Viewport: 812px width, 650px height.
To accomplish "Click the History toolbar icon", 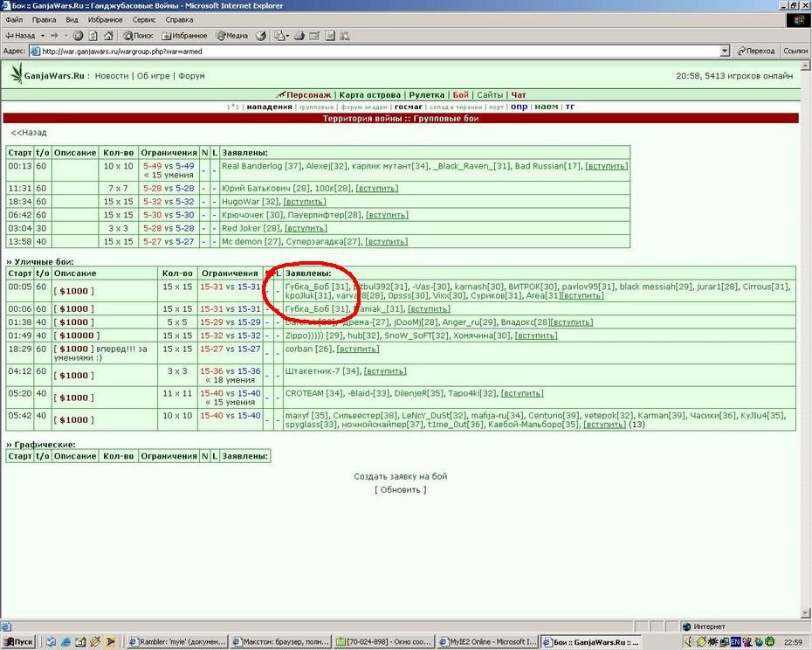I will point(262,36).
